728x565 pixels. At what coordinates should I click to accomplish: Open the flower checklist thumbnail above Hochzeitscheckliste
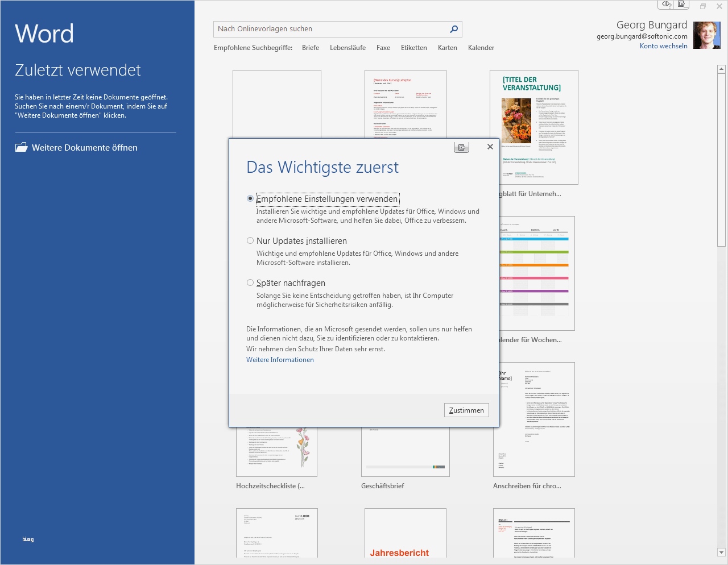[276, 452]
